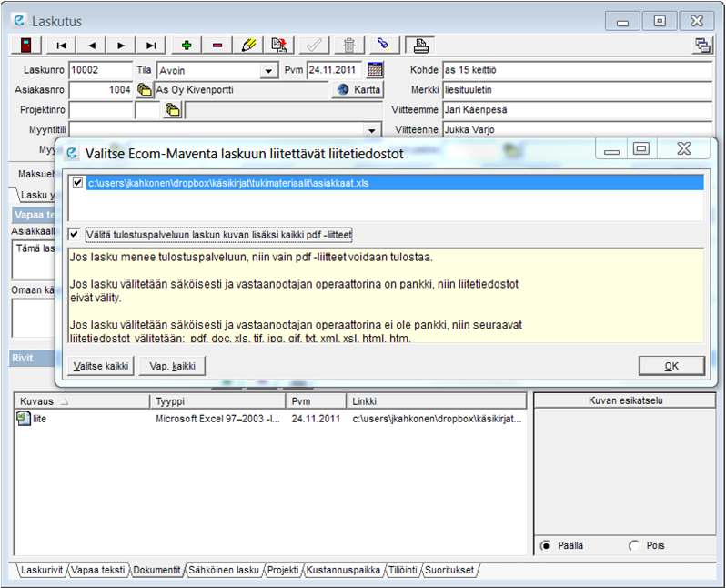Viewport: 726px width, 588px height.
Task: Go to the previous invoice record
Action: [x=91, y=46]
